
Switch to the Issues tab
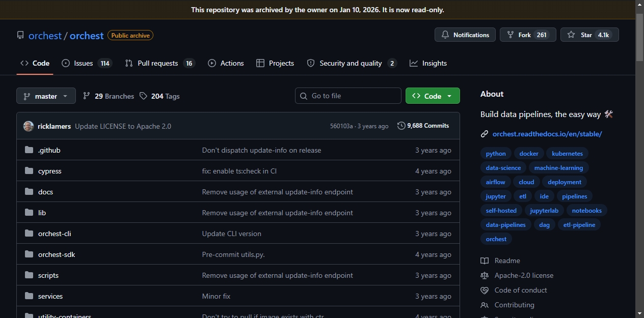(86, 63)
